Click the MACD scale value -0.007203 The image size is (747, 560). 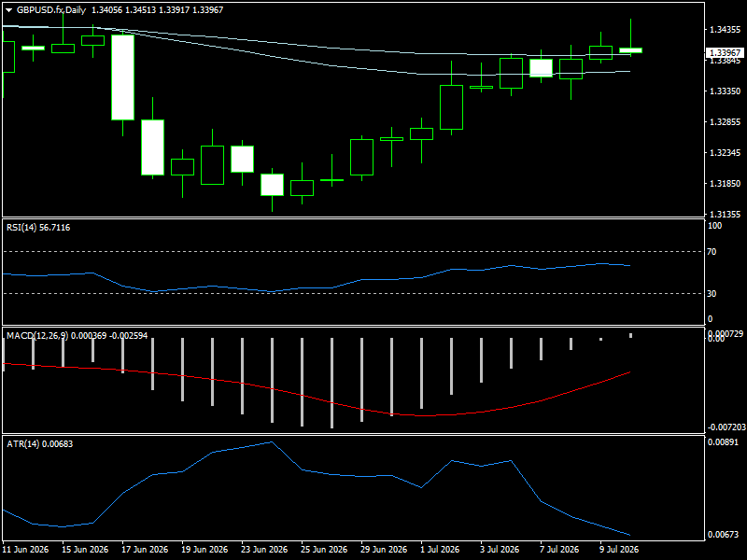click(725, 427)
